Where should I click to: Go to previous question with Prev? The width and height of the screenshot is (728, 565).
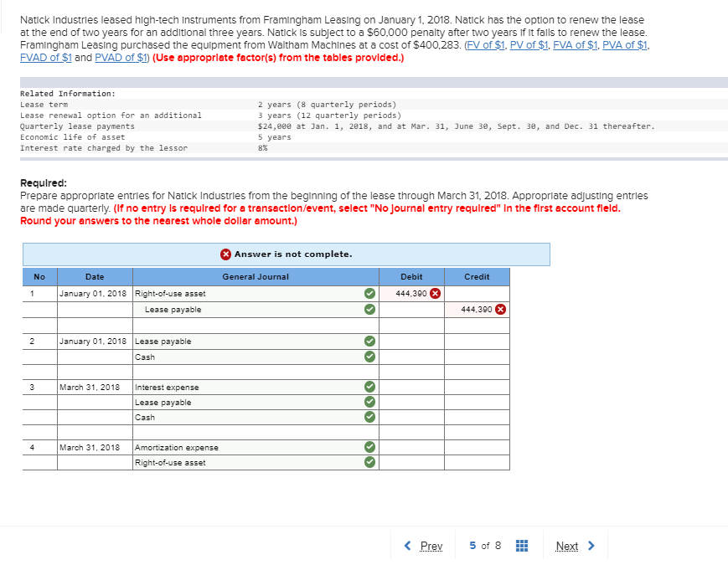[x=431, y=546]
